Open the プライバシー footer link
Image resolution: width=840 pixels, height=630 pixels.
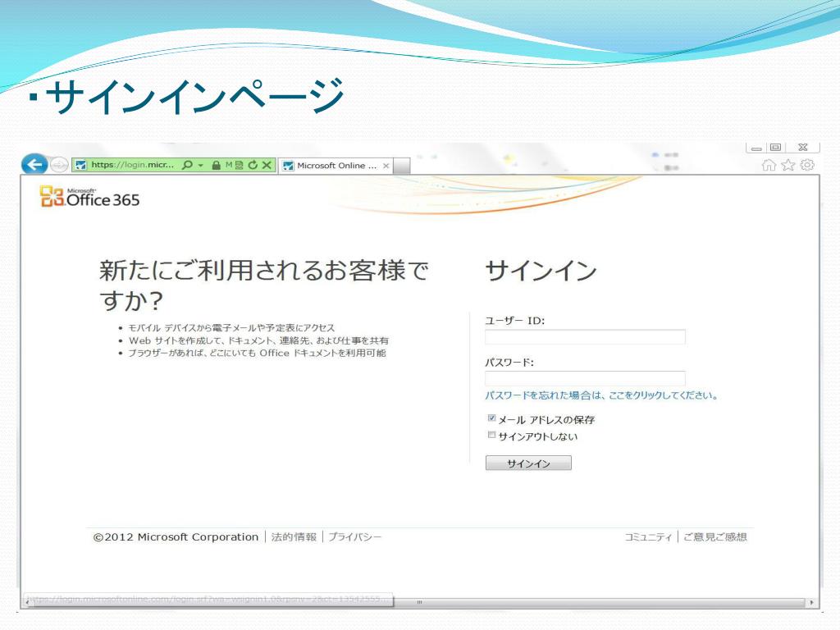coord(354,536)
